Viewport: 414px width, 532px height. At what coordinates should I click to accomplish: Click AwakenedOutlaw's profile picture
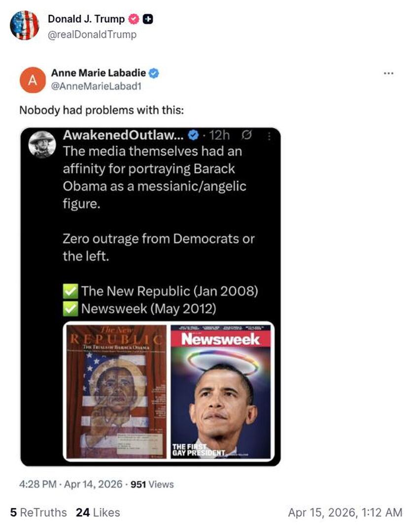(43, 143)
